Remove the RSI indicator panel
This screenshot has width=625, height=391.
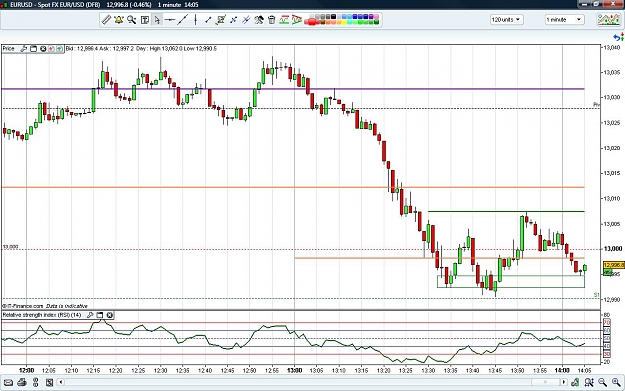pyautogui.click(x=110, y=315)
